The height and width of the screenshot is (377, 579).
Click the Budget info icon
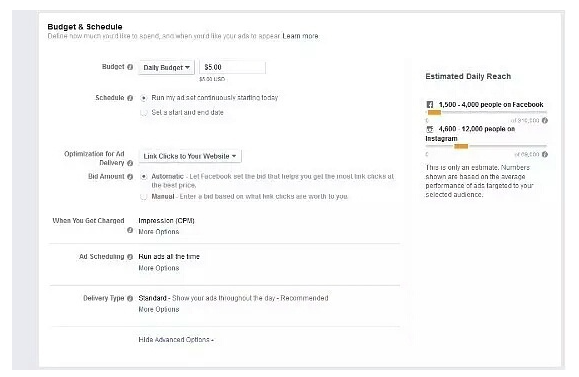[130, 67]
